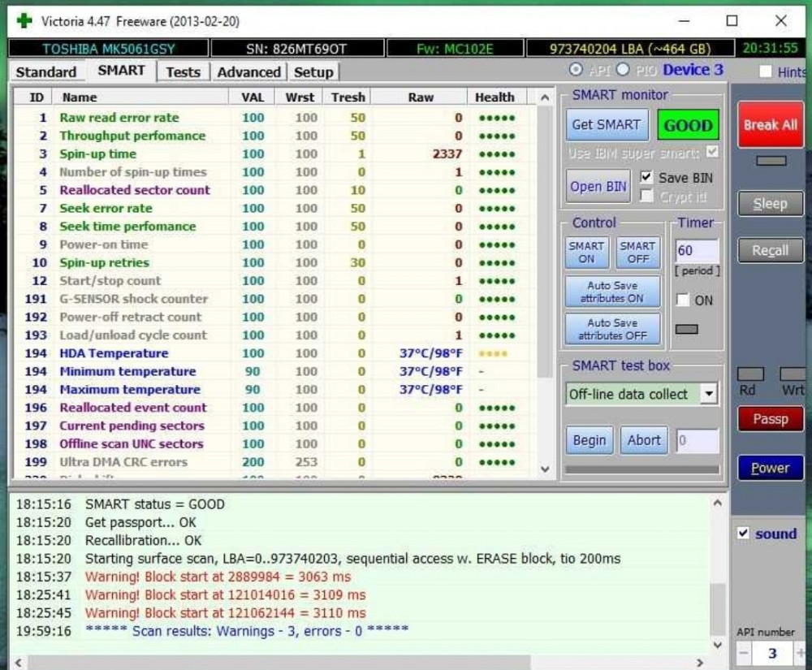Click the red Break All button
The height and width of the screenshot is (670, 812).
click(x=770, y=125)
